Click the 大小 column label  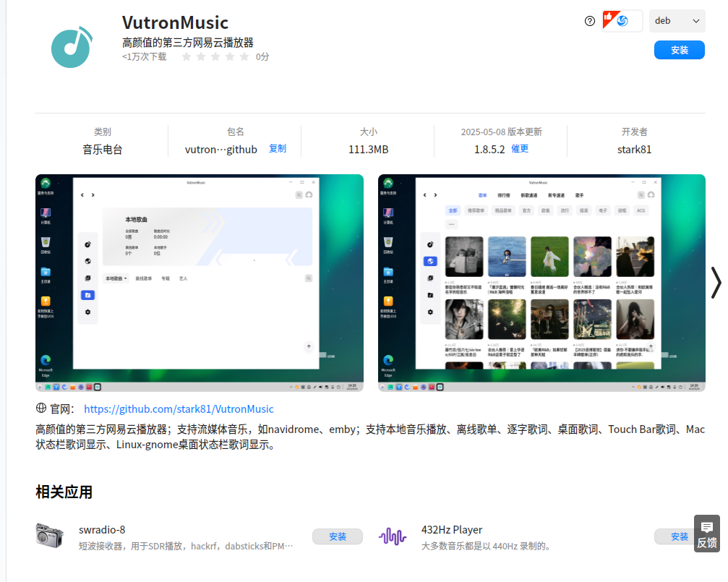[369, 132]
